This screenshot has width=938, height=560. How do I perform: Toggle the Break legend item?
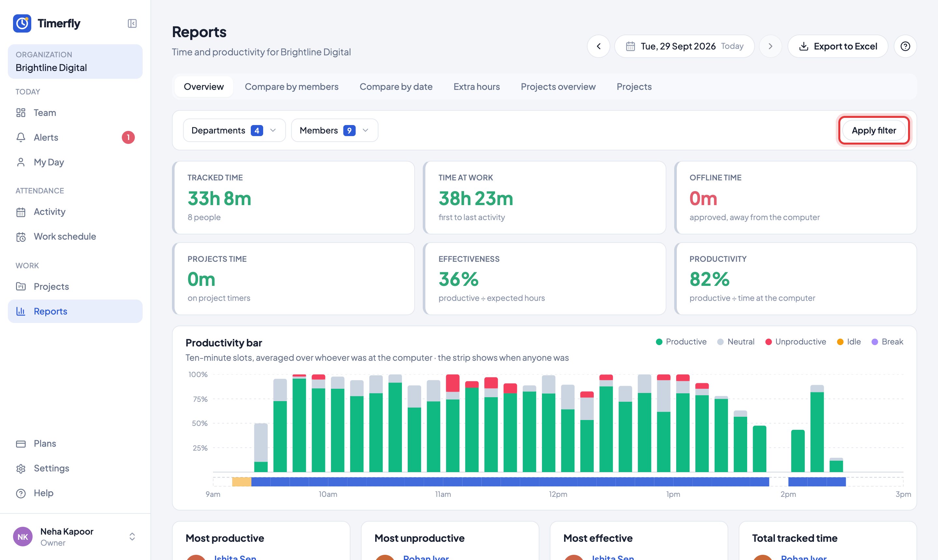click(887, 342)
